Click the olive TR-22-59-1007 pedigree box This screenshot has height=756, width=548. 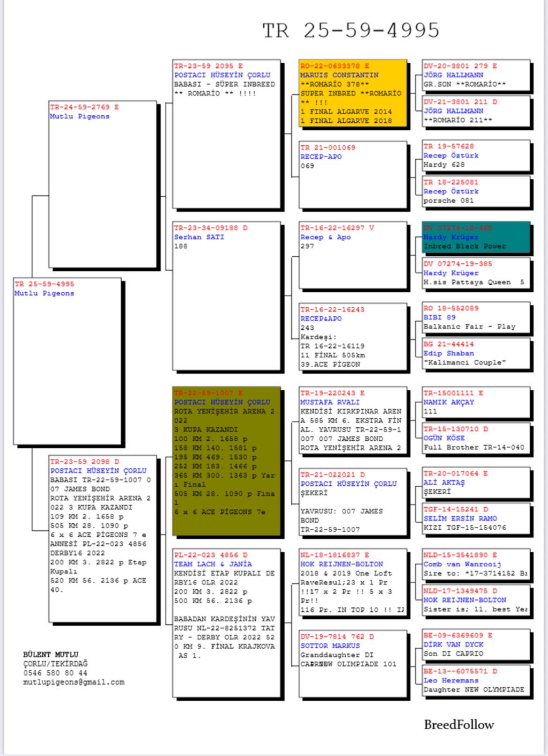pyautogui.click(x=226, y=461)
